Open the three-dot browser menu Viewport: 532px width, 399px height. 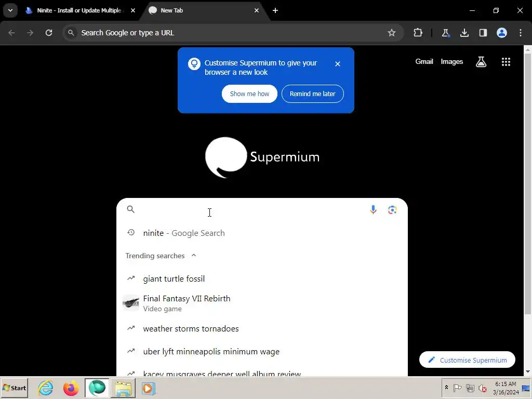[521, 33]
